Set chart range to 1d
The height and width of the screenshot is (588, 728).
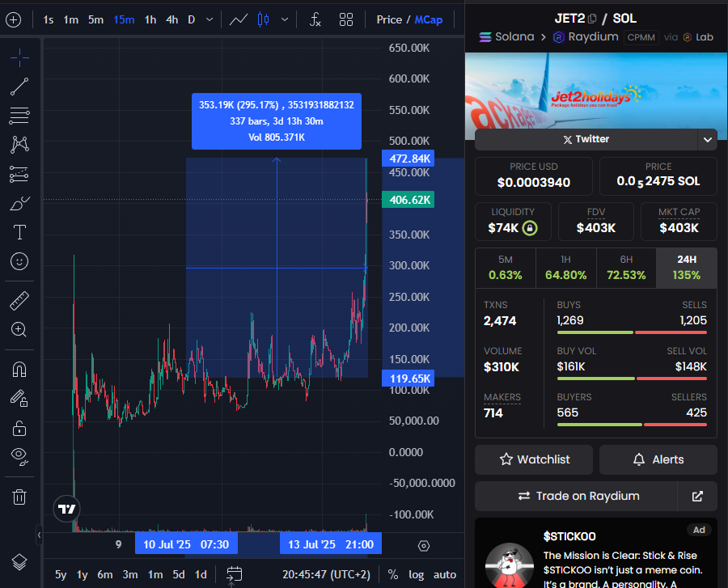[201, 574]
